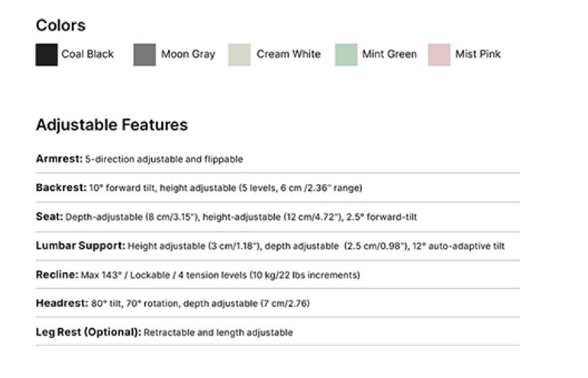The image size is (588, 378).
Task: Click the "Adjustable Features" heading
Action: [112, 125]
